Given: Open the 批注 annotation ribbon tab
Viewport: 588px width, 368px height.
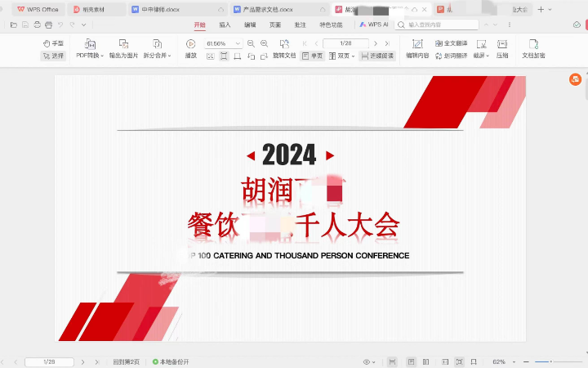Looking at the screenshot, I should tap(301, 25).
